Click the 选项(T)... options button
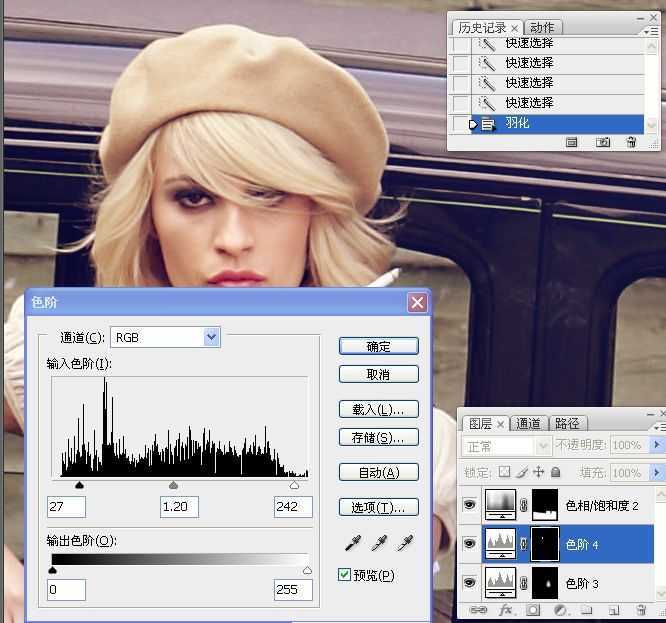Image resolution: width=666 pixels, height=623 pixels. coord(378,507)
